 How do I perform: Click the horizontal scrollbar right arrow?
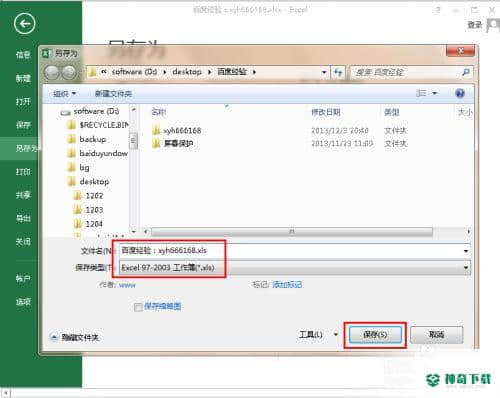tap(468, 231)
